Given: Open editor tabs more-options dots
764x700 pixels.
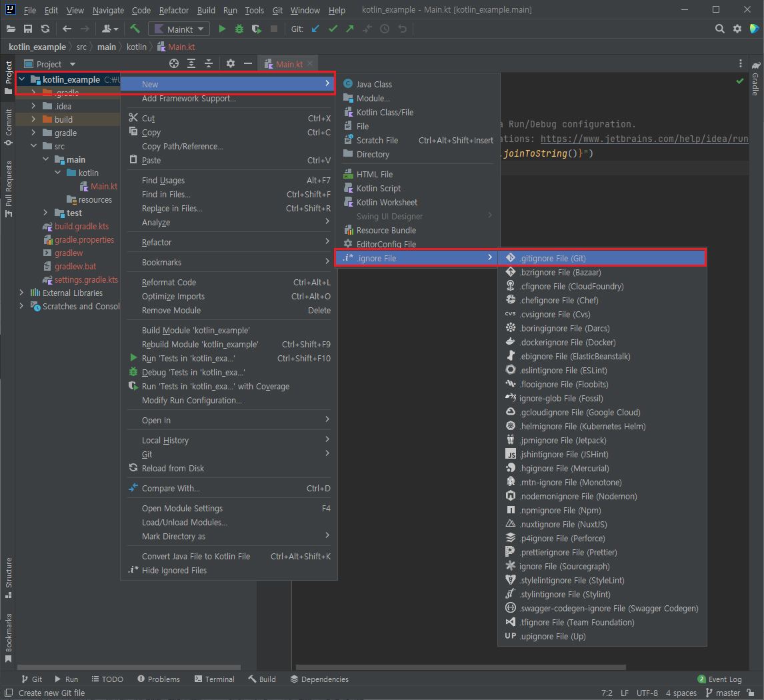Looking at the screenshot, I should point(741,64).
